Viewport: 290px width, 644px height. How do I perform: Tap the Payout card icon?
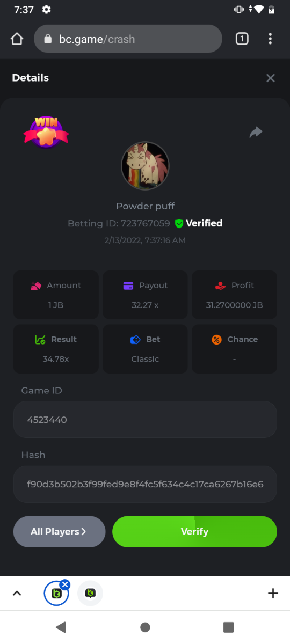click(128, 286)
